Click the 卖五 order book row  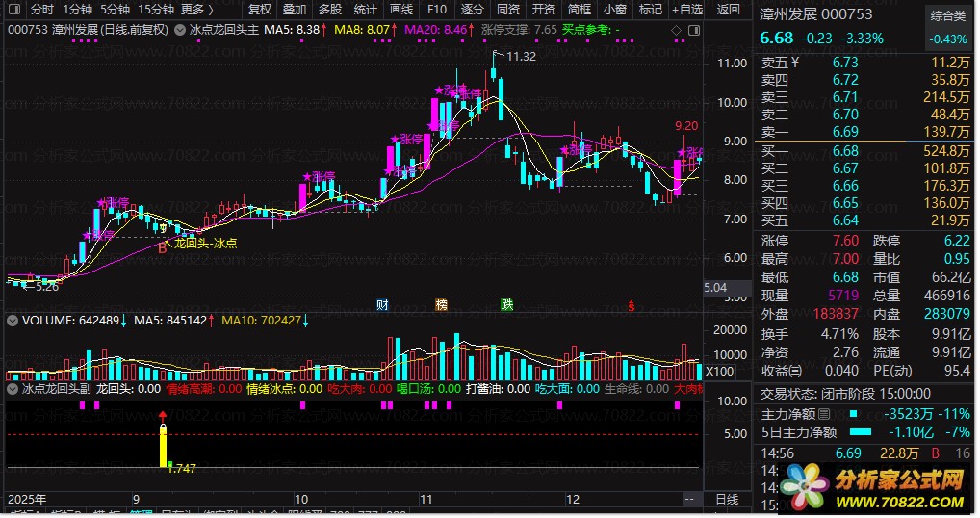(865, 63)
